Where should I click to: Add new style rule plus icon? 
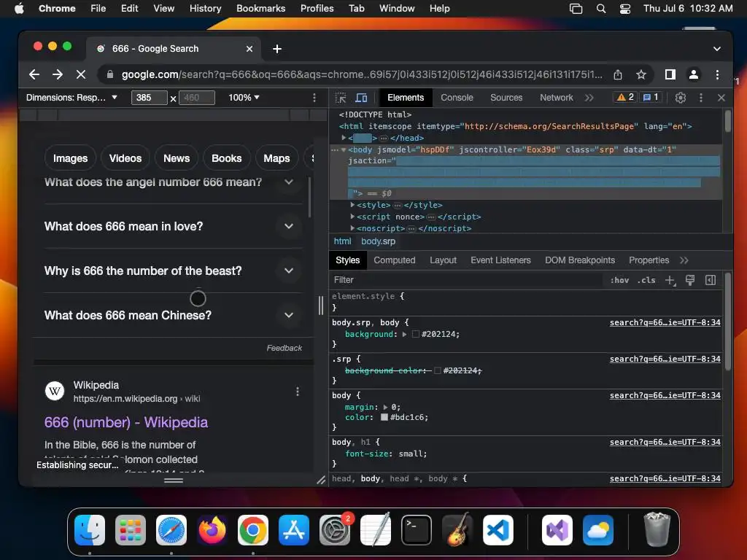670,280
